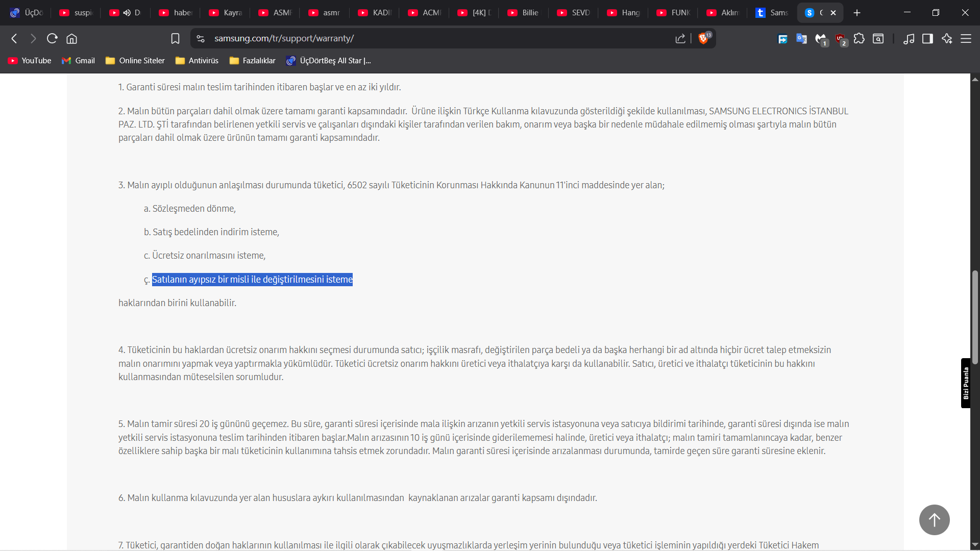
Task: Open the tab search icon in toolbar
Action: pos(878,38)
